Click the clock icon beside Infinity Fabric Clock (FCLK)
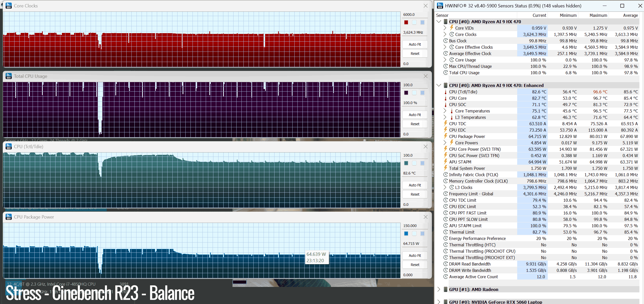 pyautogui.click(x=445, y=175)
